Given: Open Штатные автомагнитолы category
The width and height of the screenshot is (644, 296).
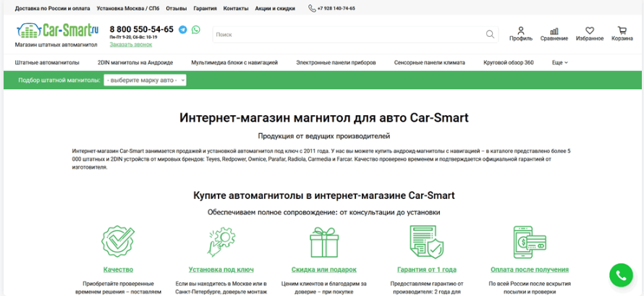Looking at the screenshot, I should coord(47,63).
